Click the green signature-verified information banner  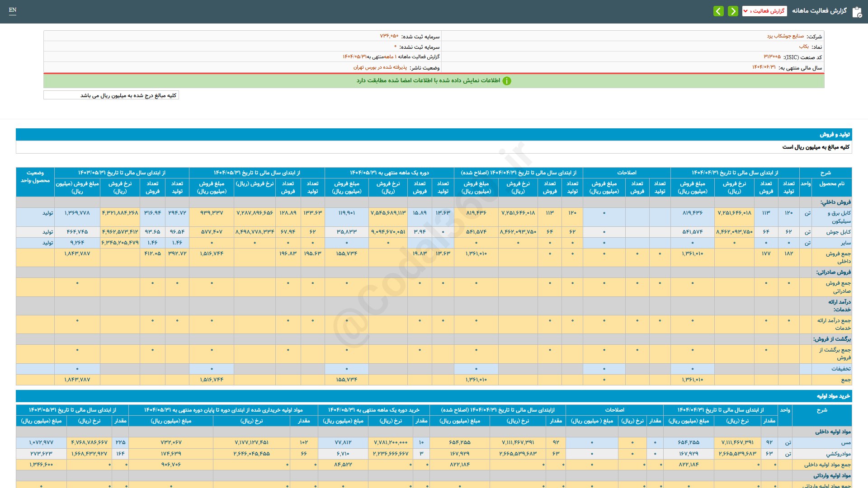click(433, 81)
